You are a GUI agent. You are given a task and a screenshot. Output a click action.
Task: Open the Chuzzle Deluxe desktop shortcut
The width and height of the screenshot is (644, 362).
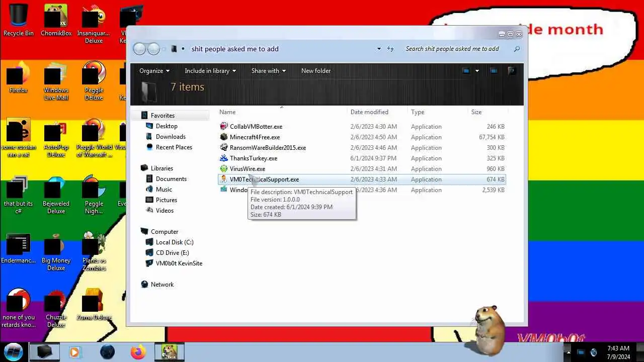(x=56, y=308)
